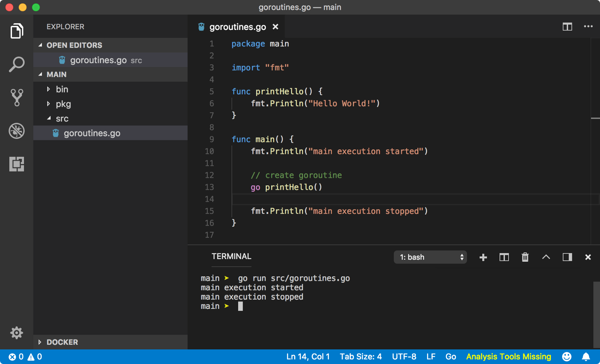
Task: Click the "// create goroutine" comment
Action: click(296, 175)
